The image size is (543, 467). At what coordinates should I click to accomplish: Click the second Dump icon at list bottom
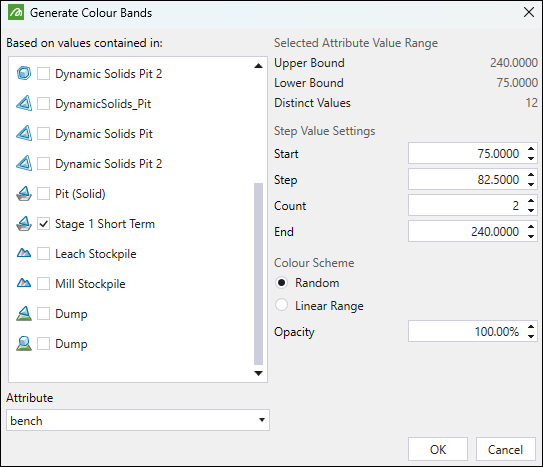tap(24, 343)
